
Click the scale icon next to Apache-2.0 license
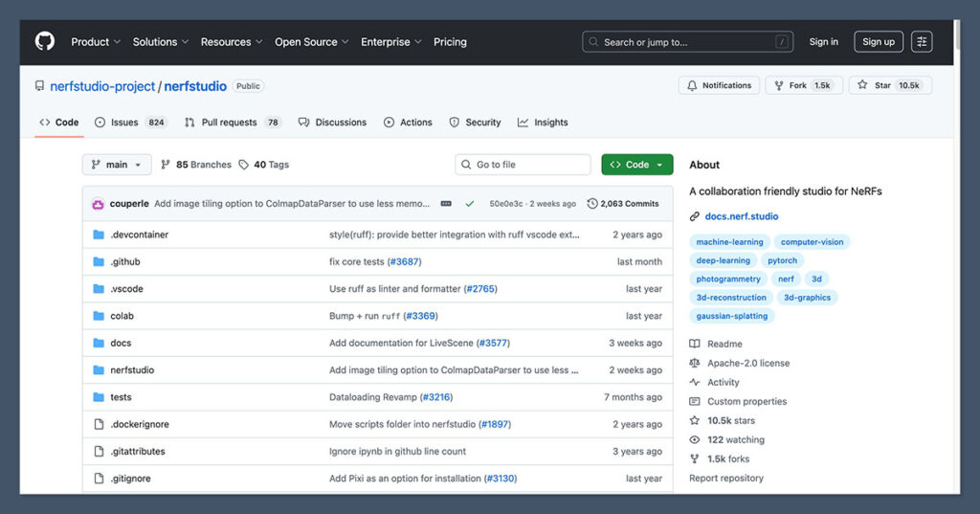pos(695,363)
